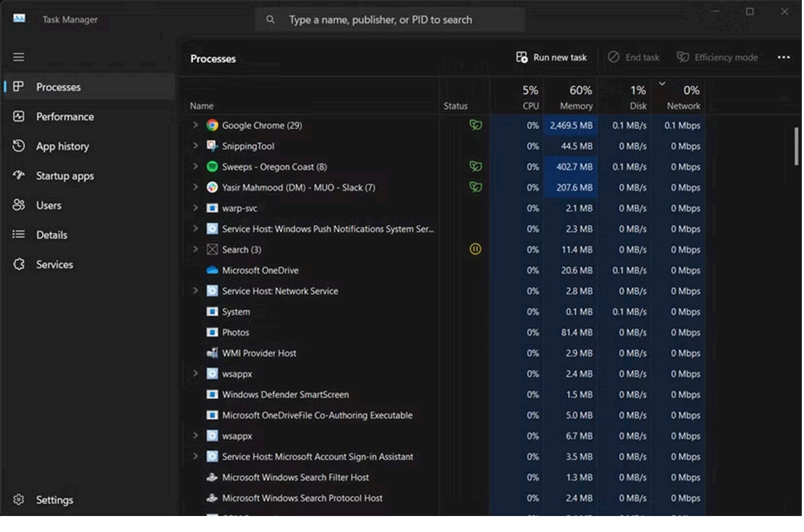Open the Details page

coord(89,235)
